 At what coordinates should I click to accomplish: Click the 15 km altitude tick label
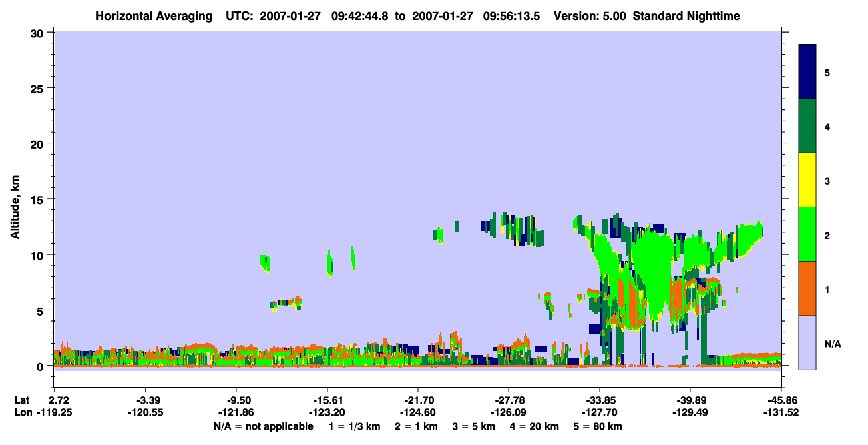39,199
